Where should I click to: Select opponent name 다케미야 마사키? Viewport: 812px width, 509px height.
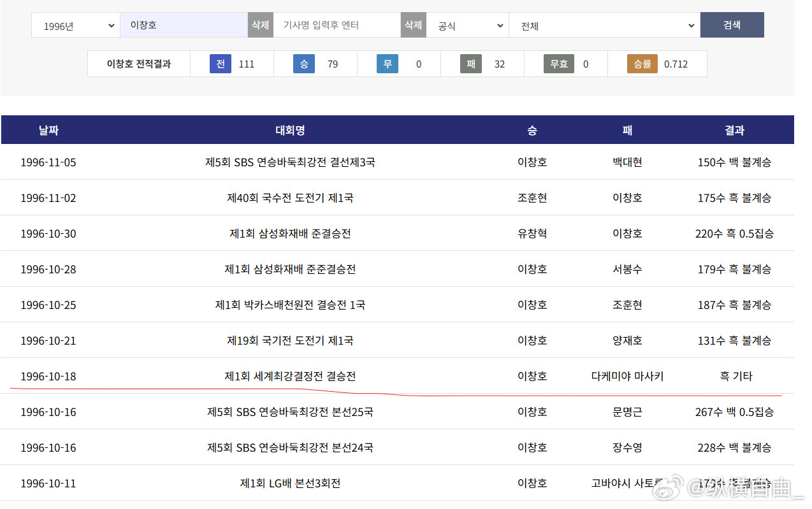(627, 376)
